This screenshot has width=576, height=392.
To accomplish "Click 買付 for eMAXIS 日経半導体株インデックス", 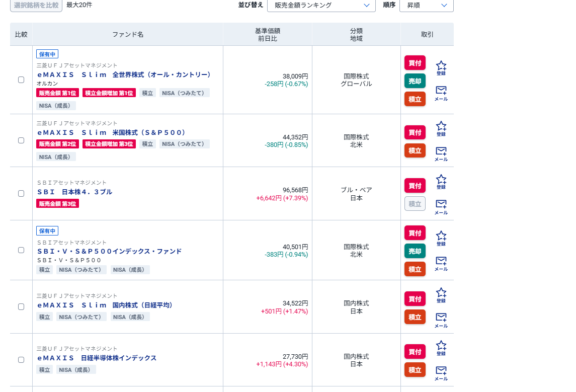I will [415, 352].
